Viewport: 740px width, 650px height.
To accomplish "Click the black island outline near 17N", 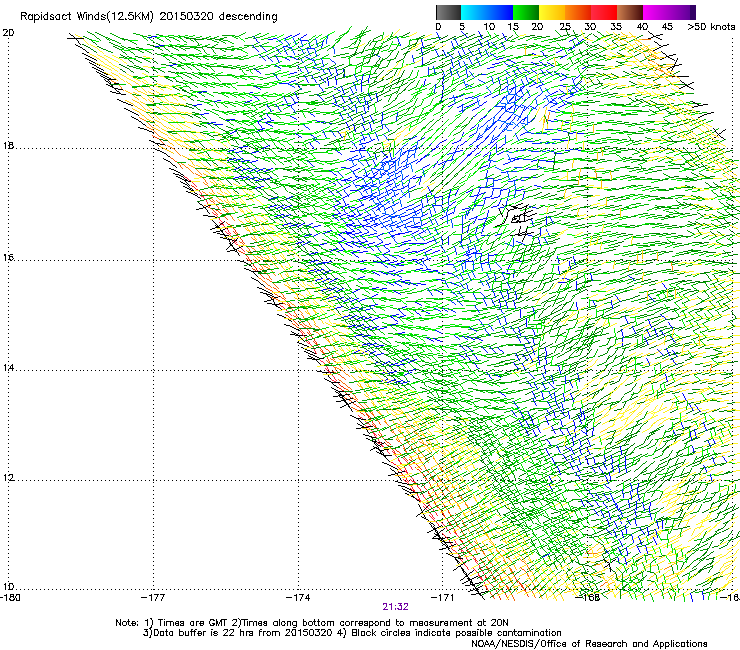I will tap(515, 216).
